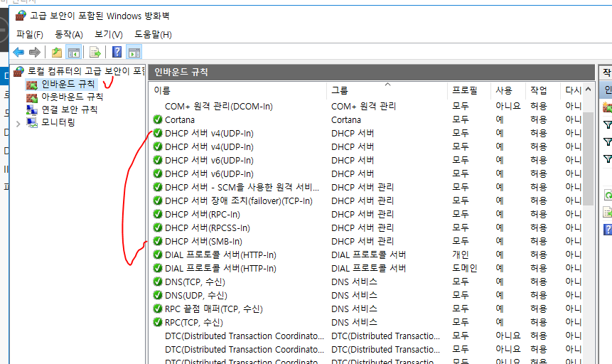612x364 pixels.
Task: Open the 도움말(H) menu
Action: coord(153,34)
